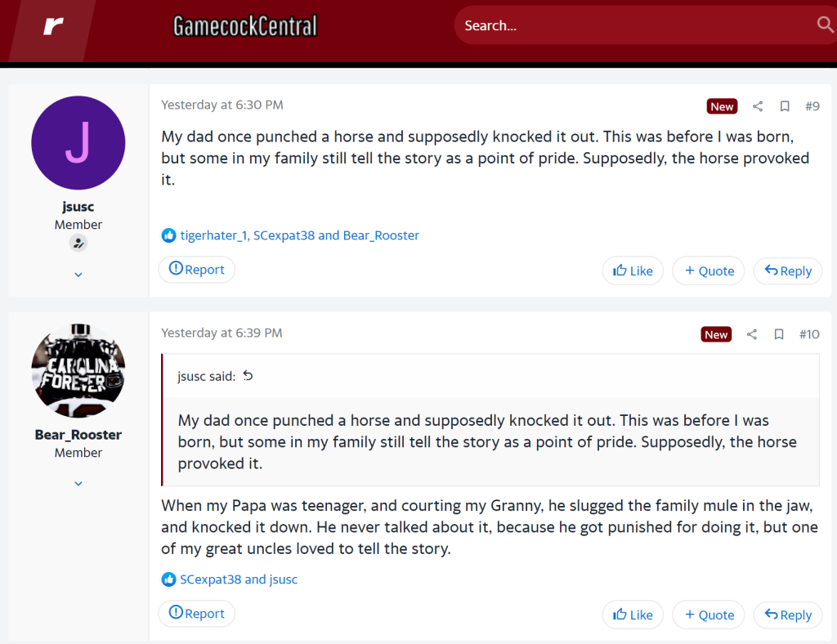Like jsusc's horse punch post
Viewport: 837px width, 644px height.
[633, 271]
